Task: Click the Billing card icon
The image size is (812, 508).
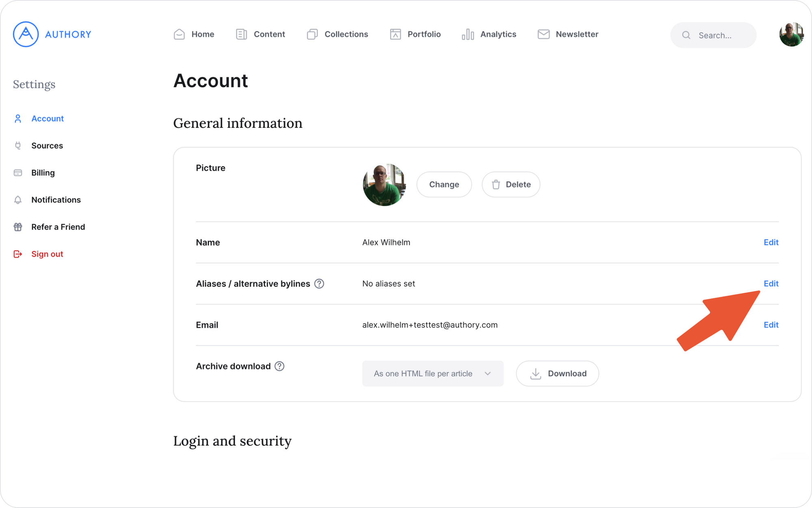Action: (x=18, y=172)
